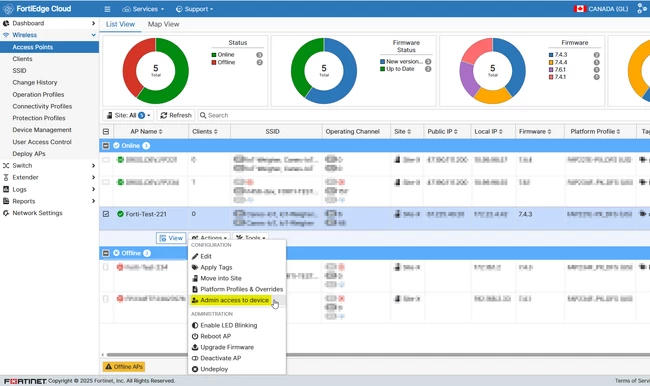
Task: Sort table by Public IP column
Action: (442, 131)
